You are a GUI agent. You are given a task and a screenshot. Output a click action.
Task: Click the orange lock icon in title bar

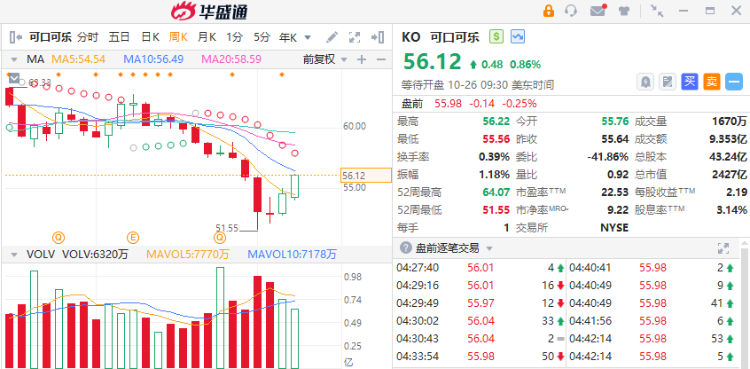(x=549, y=11)
